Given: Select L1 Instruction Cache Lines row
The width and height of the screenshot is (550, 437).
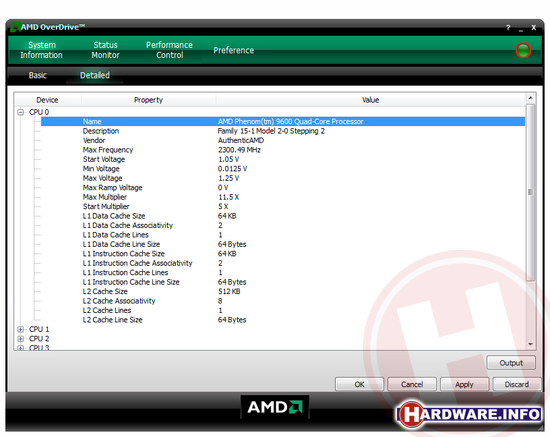Looking at the screenshot, I should 283,273.
